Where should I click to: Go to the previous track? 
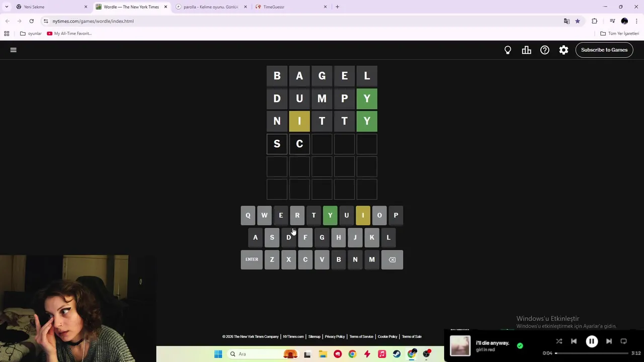coord(574,341)
